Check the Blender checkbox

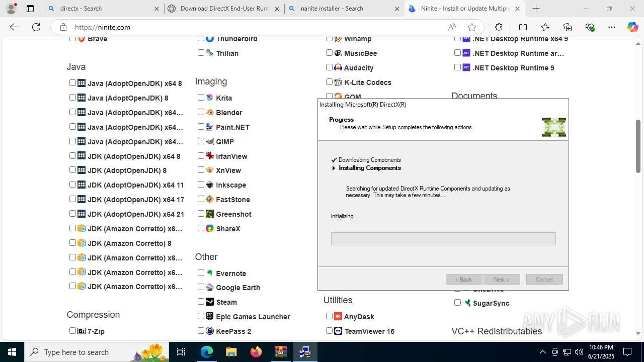[x=201, y=112]
